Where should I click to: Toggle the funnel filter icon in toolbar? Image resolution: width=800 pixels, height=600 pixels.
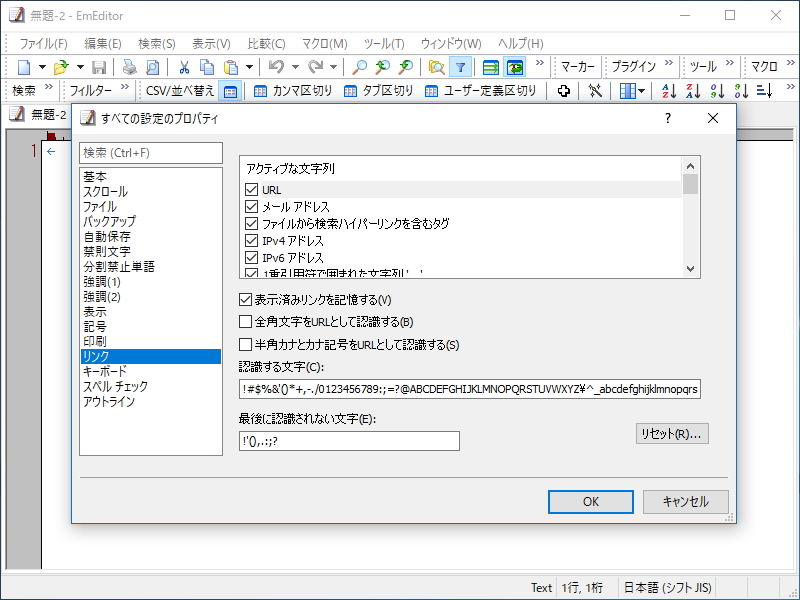pyautogui.click(x=460, y=67)
